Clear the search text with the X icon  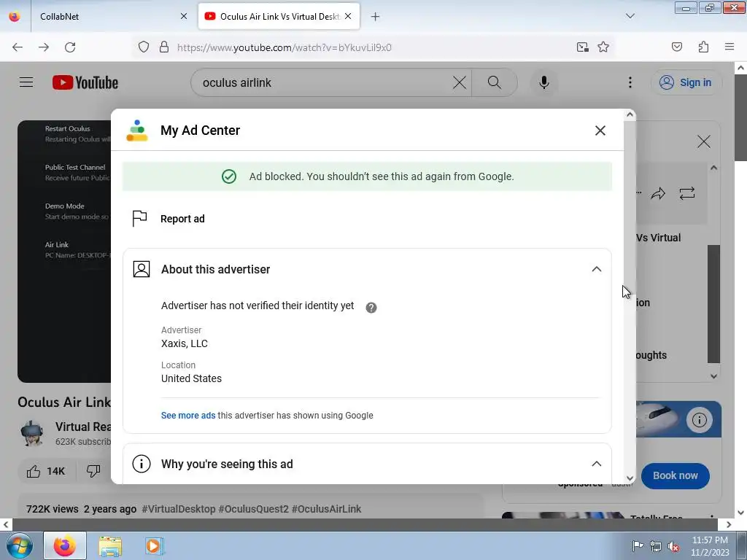point(460,82)
